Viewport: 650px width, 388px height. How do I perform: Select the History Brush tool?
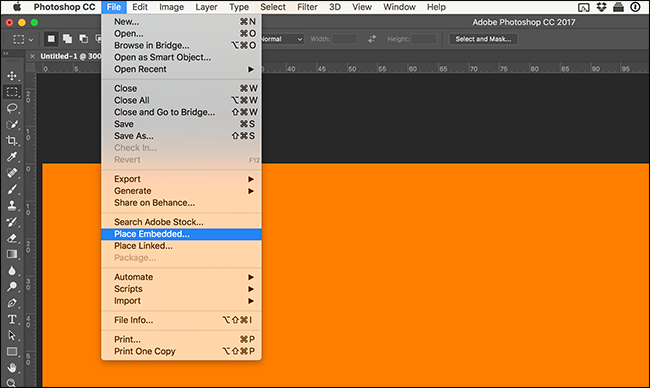[x=12, y=222]
